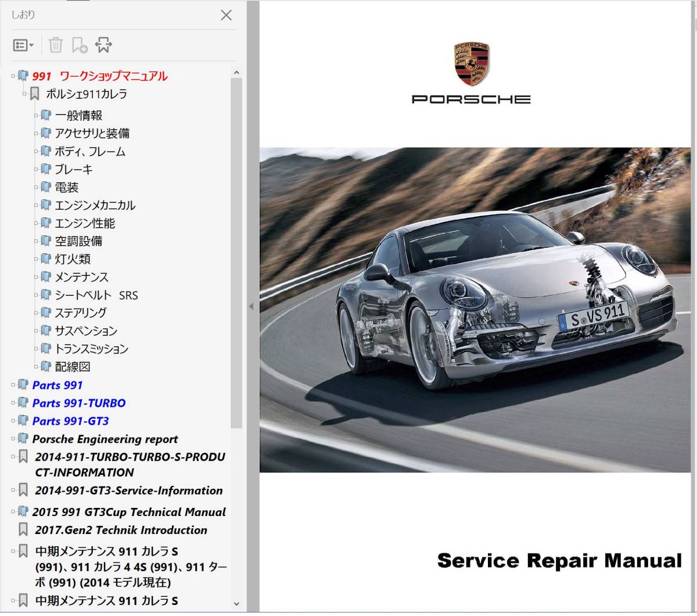Collapse the 991 ワークショップマニュアル tree node
This screenshot has height=616, width=697.
[x=13, y=76]
